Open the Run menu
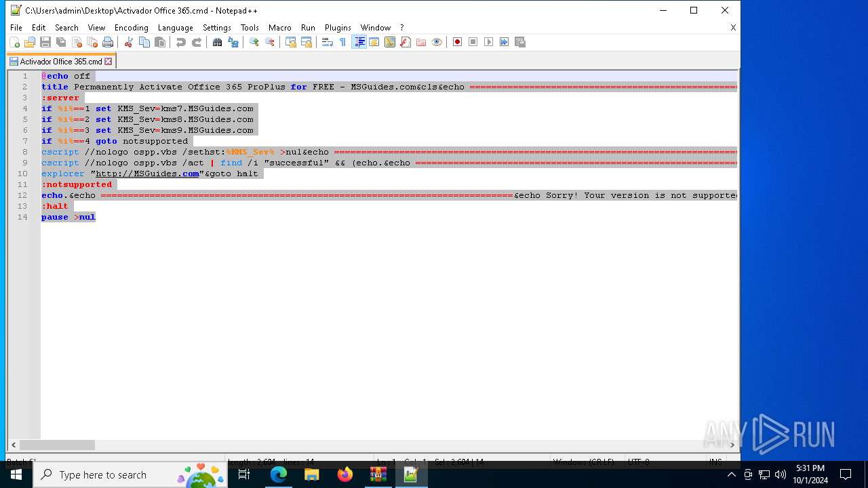Image resolution: width=868 pixels, height=488 pixels. pyautogui.click(x=309, y=28)
